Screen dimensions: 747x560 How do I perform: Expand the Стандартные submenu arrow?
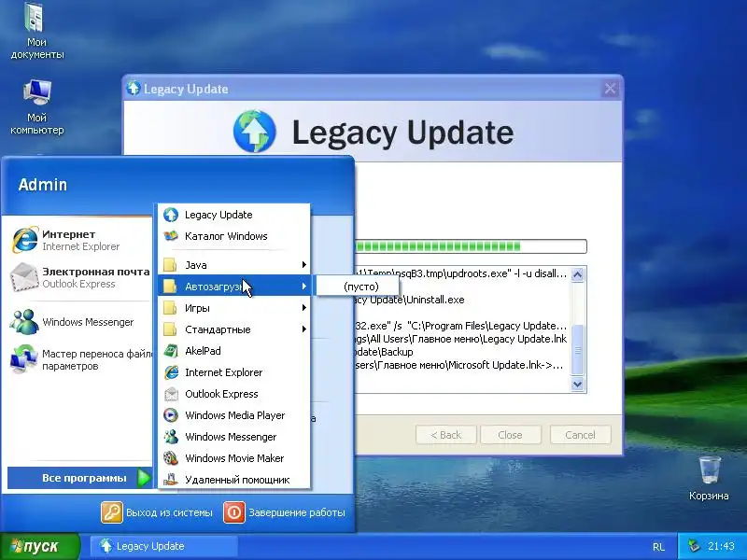click(x=304, y=329)
